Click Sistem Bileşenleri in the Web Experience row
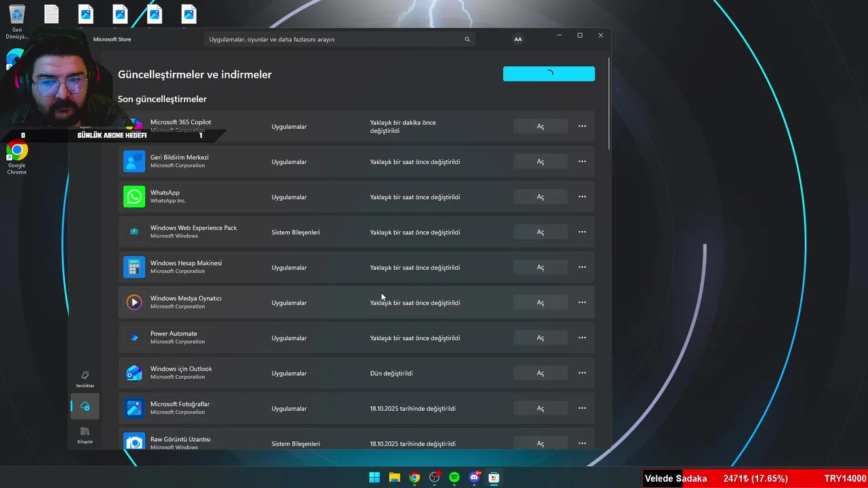Viewport: 868px width, 488px height. pos(296,232)
